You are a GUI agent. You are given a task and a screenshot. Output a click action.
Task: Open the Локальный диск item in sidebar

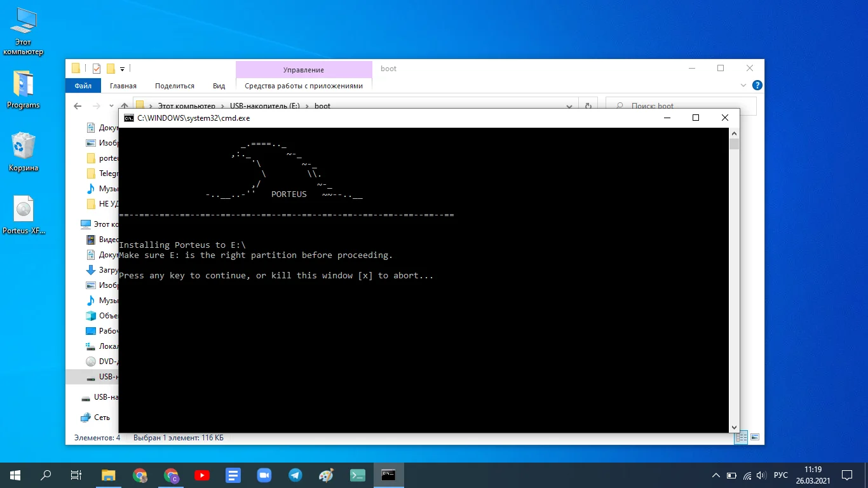(102, 346)
